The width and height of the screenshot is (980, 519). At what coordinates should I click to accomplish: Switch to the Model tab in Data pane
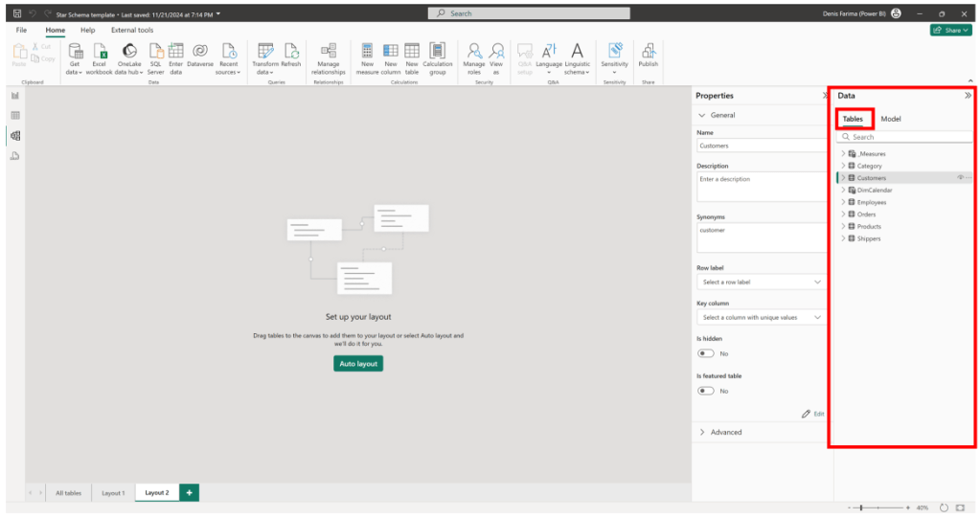pyautogui.click(x=890, y=119)
